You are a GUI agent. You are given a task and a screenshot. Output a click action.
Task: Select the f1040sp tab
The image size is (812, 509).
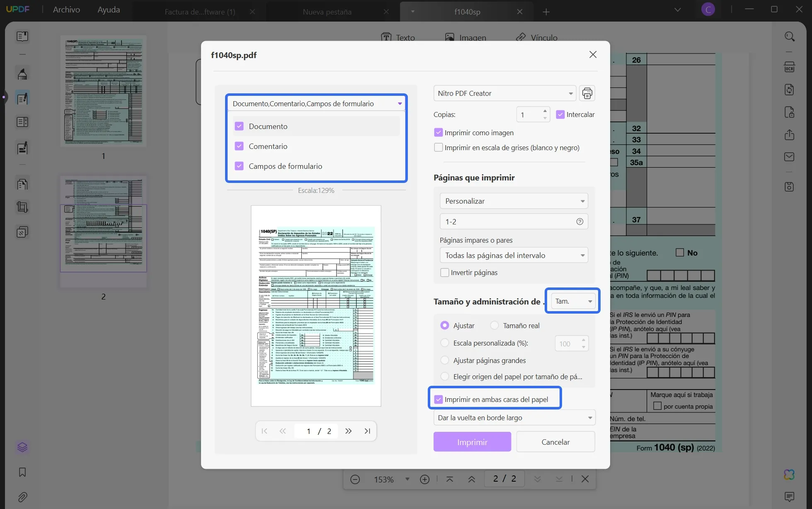[x=467, y=12]
